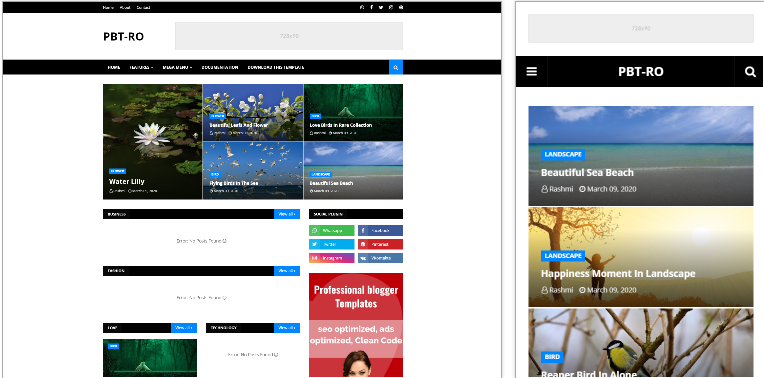The height and width of the screenshot is (378, 764).
Task: Click the VK icon in the VKontakte button
Action: tap(364, 258)
